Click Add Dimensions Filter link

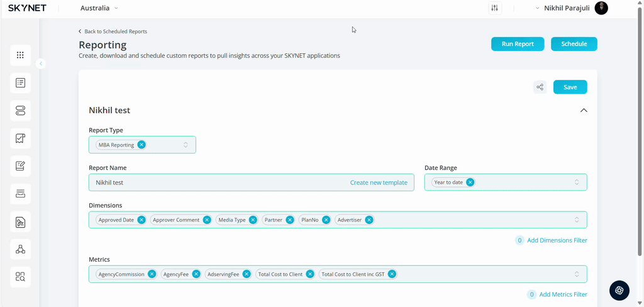[557, 240]
